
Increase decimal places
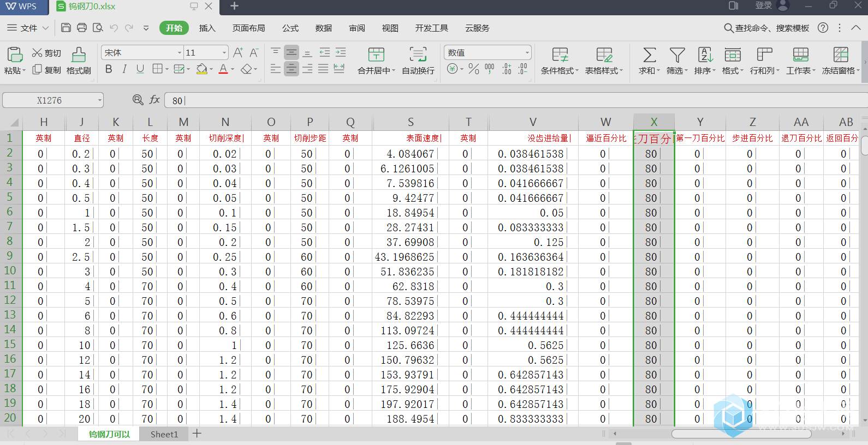(x=507, y=69)
